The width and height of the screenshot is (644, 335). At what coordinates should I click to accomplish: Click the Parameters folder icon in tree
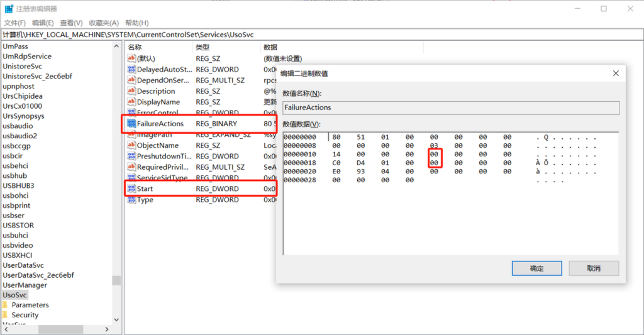point(5,305)
